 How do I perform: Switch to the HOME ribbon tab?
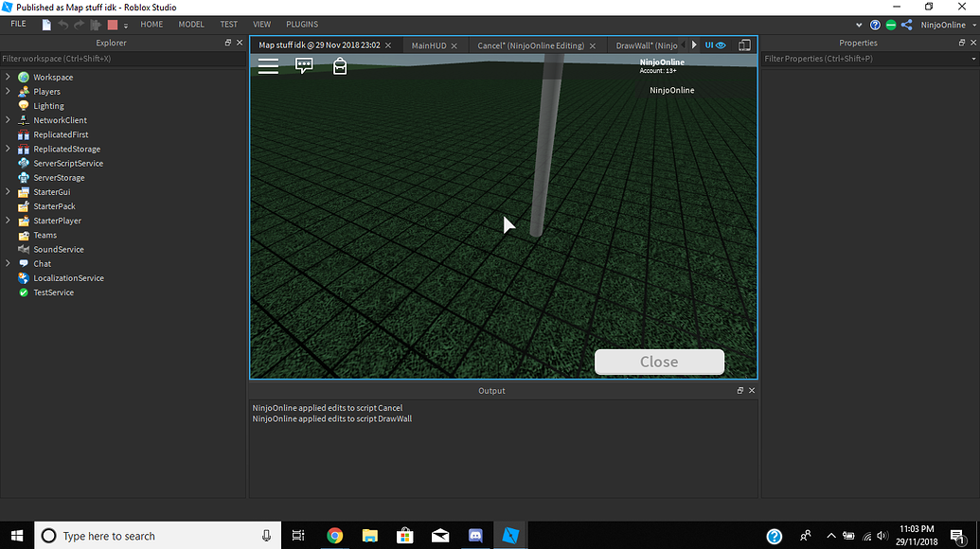[151, 25]
